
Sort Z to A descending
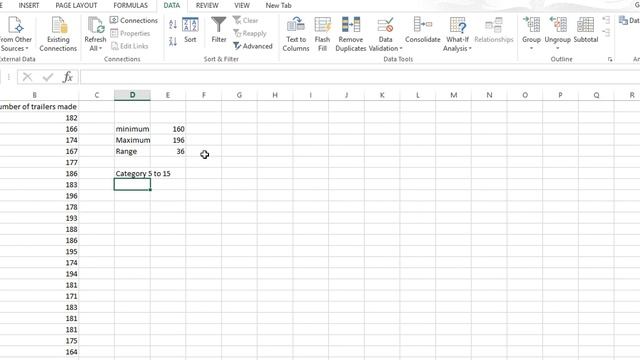pyautogui.click(x=173, y=41)
